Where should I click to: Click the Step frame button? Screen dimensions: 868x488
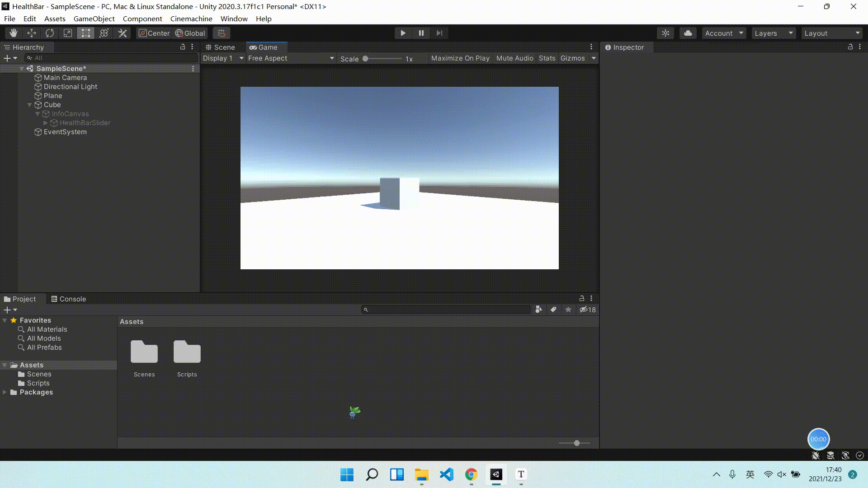tap(439, 33)
